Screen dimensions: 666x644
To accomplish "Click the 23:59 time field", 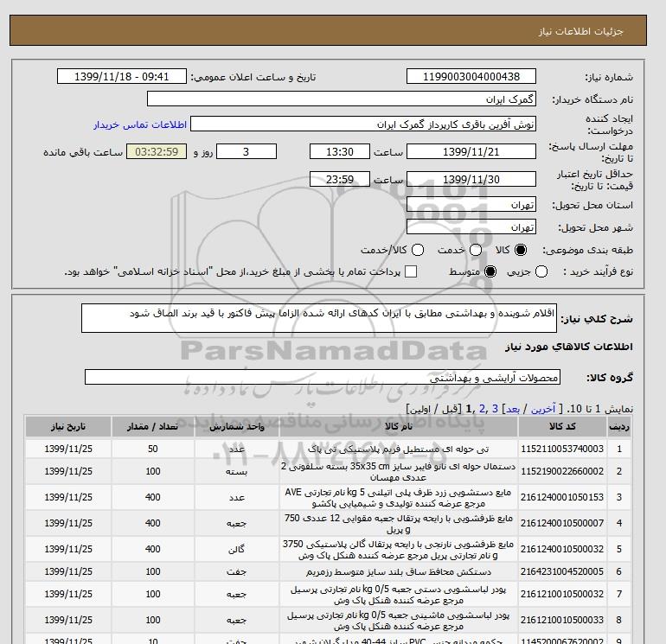I will (x=340, y=179).
